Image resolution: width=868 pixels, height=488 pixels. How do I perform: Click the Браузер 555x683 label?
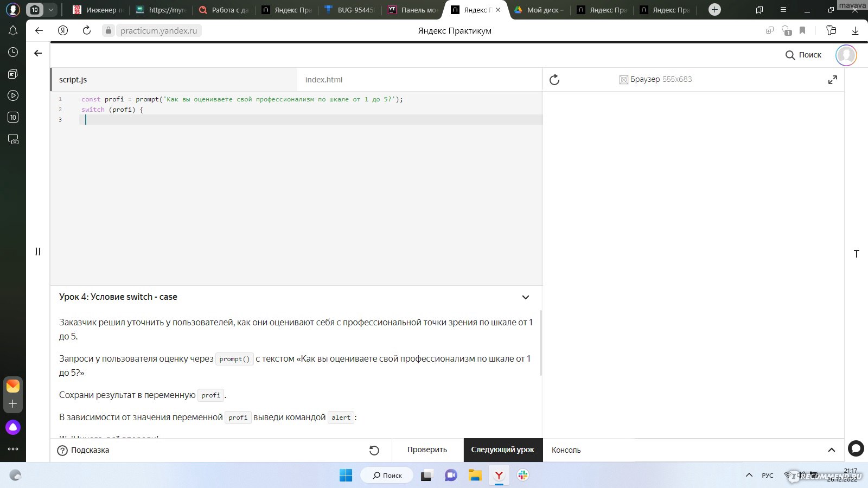click(x=656, y=79)
